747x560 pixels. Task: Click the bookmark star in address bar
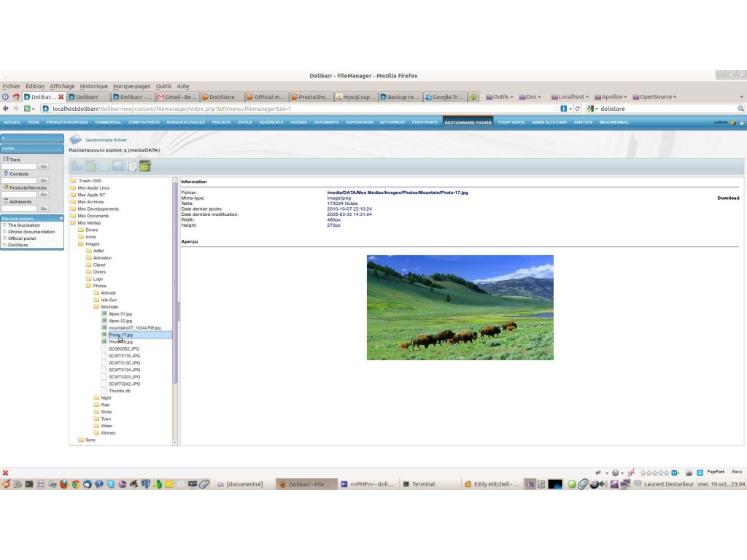tap(557, 109)
